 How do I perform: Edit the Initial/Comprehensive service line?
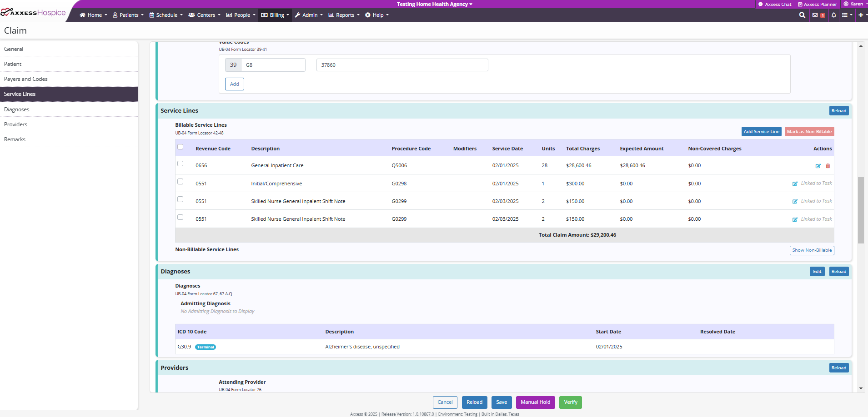[x=795, y=184]
